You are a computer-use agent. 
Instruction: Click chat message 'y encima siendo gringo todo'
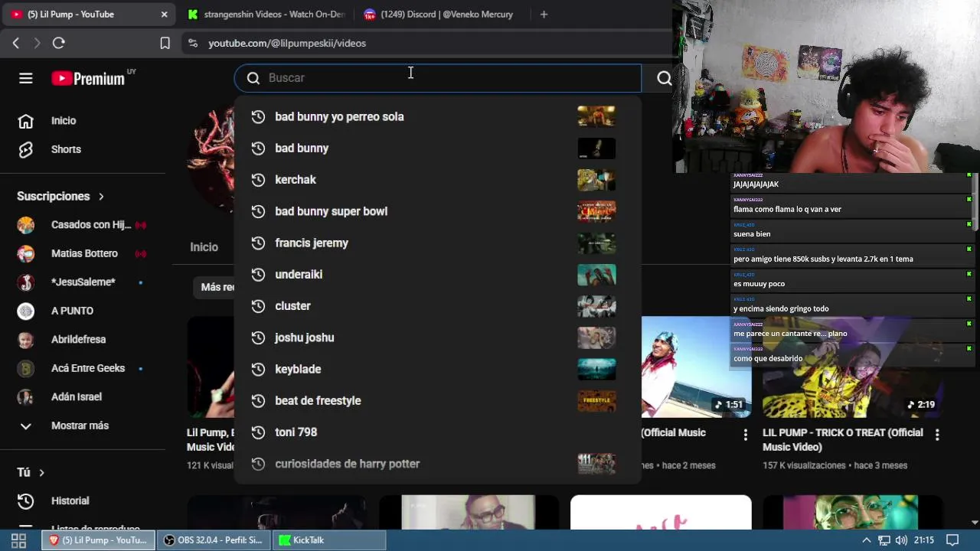781,309
